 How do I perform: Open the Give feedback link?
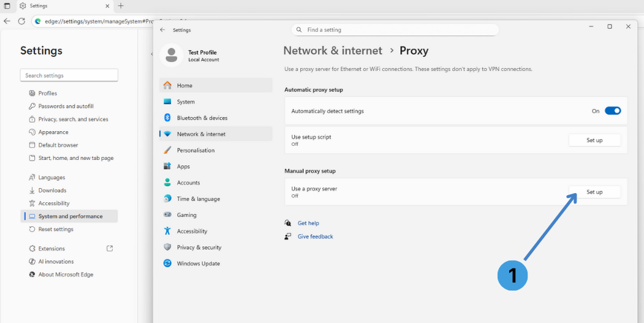coord(315,237)
